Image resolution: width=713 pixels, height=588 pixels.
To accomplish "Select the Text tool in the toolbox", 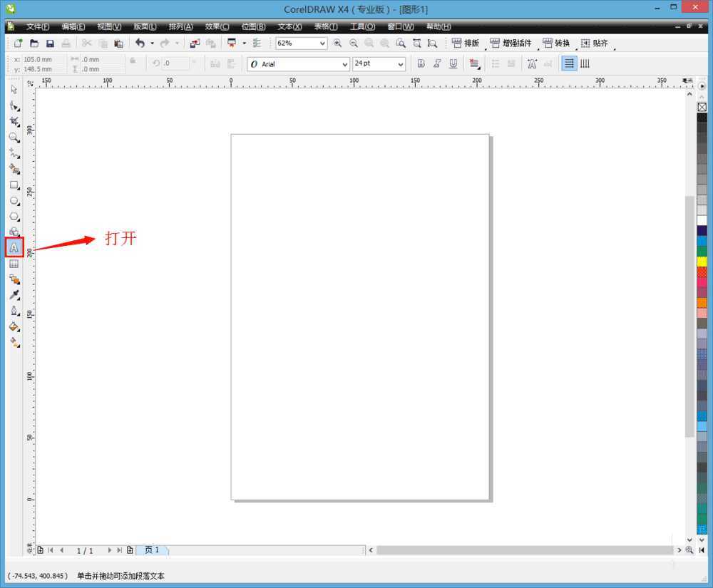I will [x=14, y=248].
